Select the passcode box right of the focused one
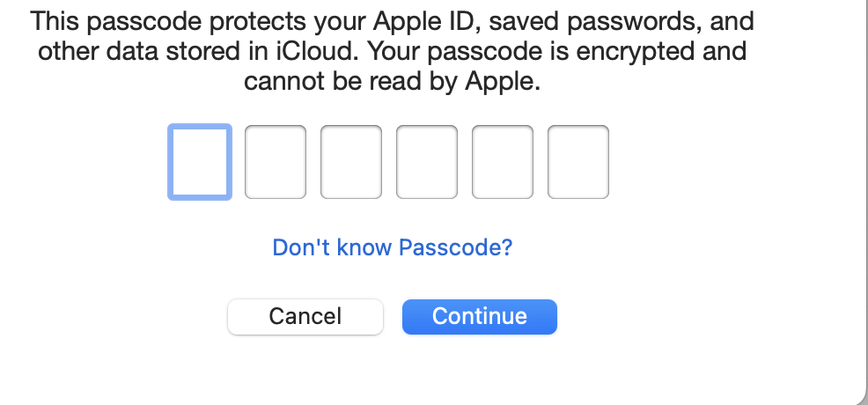This screenshot has width=868, height=405. [x=276, y=162]
